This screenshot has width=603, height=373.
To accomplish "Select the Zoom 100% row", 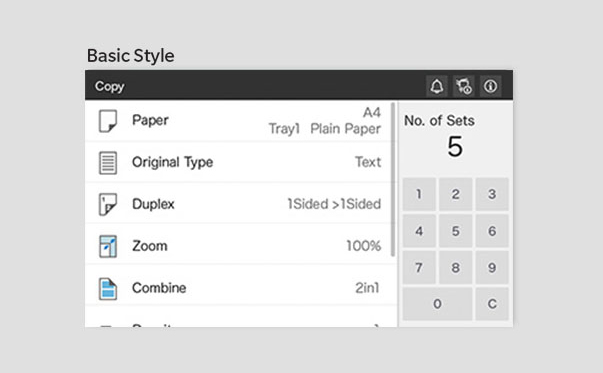I will [x=238, y=246].
